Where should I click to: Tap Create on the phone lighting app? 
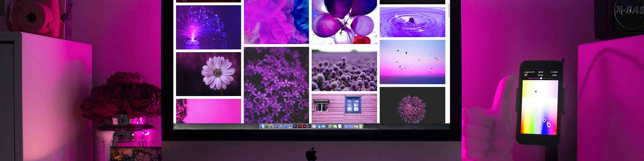[554, 75]
